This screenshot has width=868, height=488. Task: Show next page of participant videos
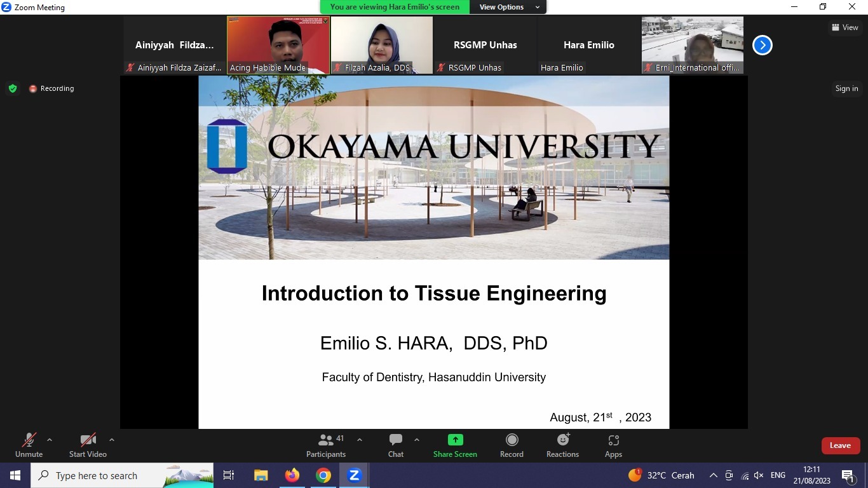point(762,45)
